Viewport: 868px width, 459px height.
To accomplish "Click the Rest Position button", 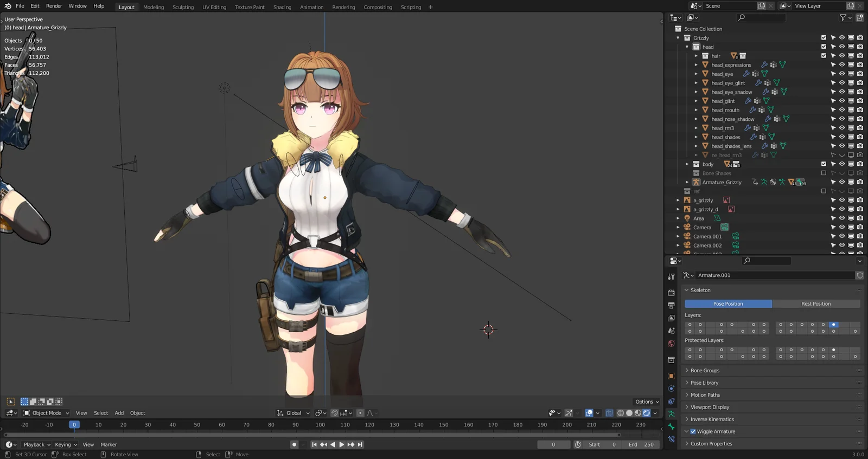I will [x=816, y=304].
